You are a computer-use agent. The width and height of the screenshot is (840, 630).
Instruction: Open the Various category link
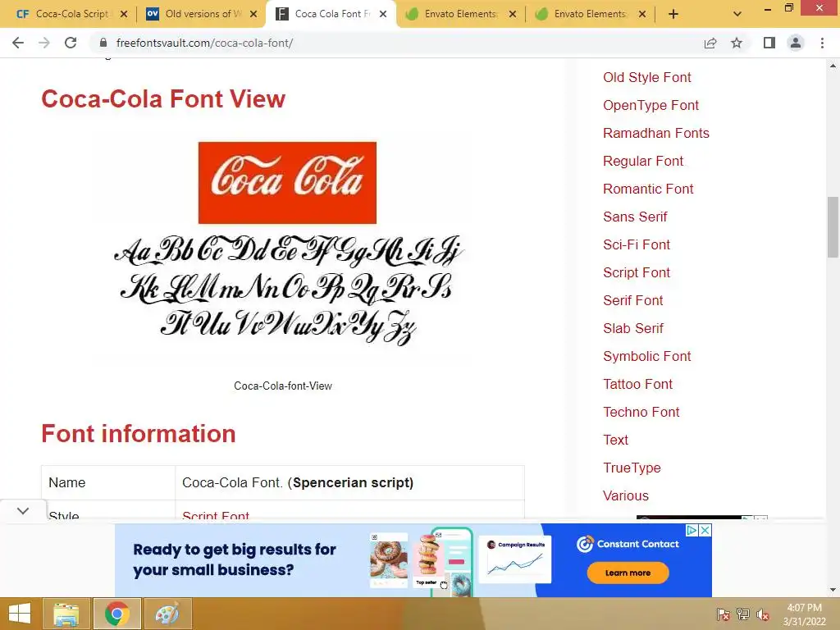tap(625, 495)
